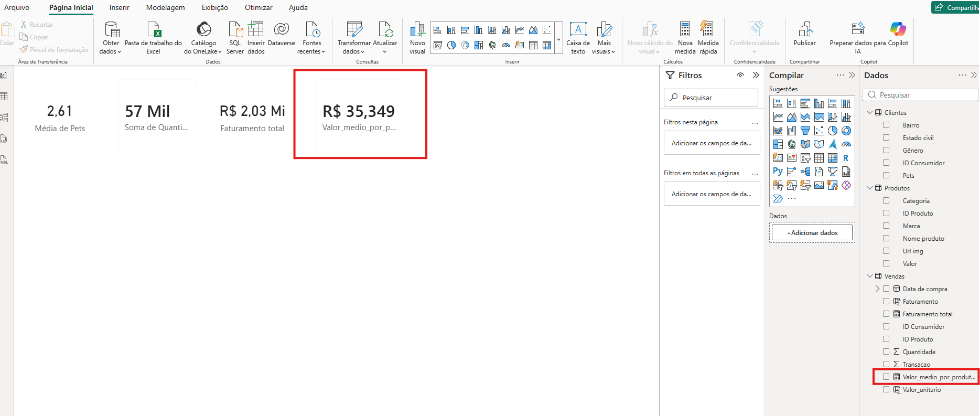Collapse the Vendas table
Viewport: 980px width, 416px height.
click(870, 276)
